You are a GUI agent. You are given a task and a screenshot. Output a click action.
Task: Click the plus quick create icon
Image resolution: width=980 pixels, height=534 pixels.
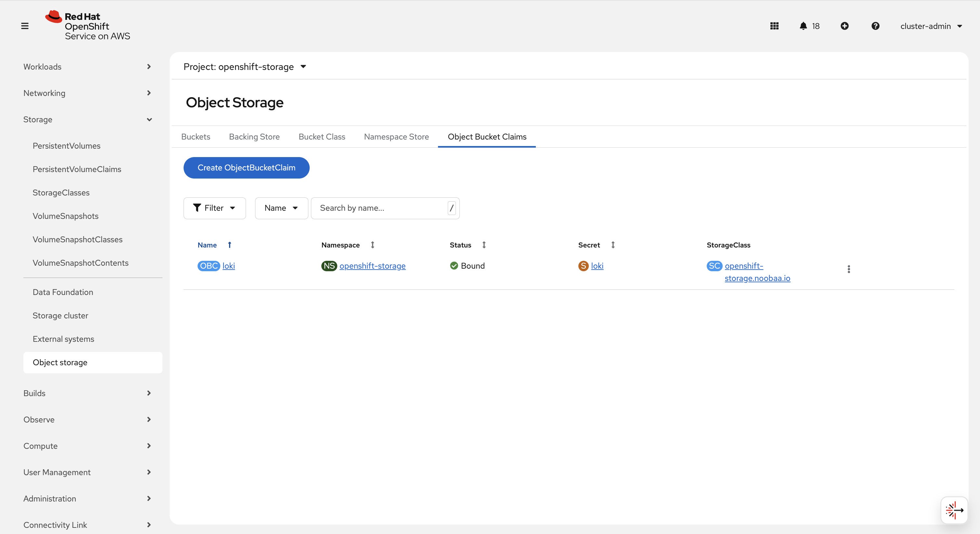(x=845, y=26)
